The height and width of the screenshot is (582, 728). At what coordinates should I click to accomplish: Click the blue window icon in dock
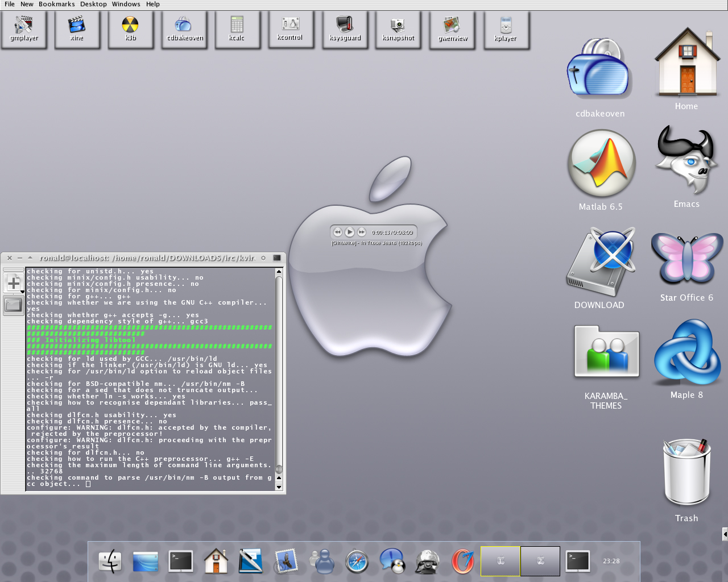click(x=145, y=562)
